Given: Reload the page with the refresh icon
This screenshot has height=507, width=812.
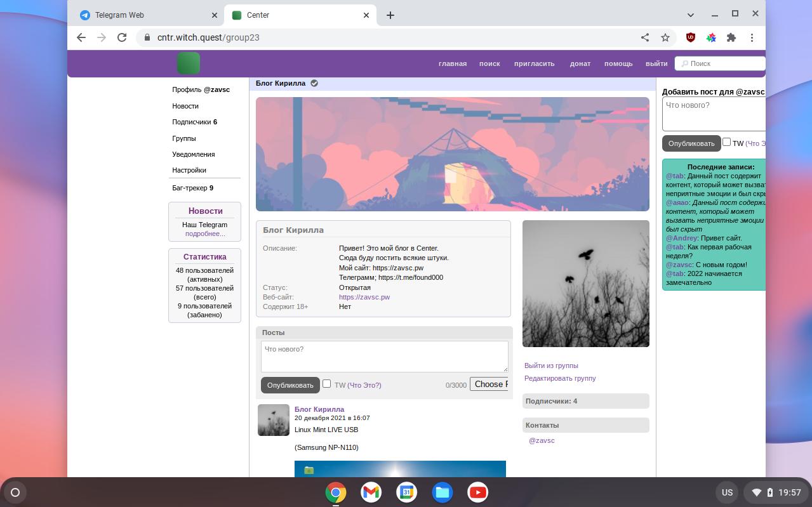Looking at the screenshot, I should pyautogui.click(x=122, y=37).
